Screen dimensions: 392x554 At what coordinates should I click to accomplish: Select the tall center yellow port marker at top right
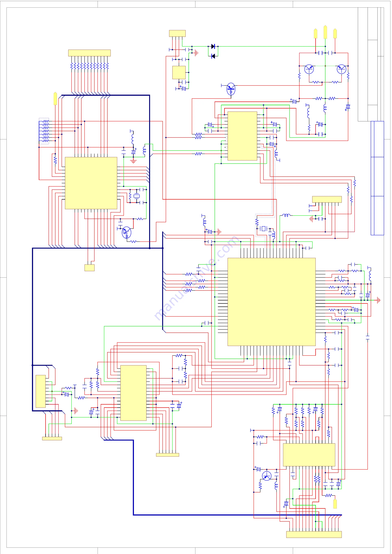click(x=325, y=32)
